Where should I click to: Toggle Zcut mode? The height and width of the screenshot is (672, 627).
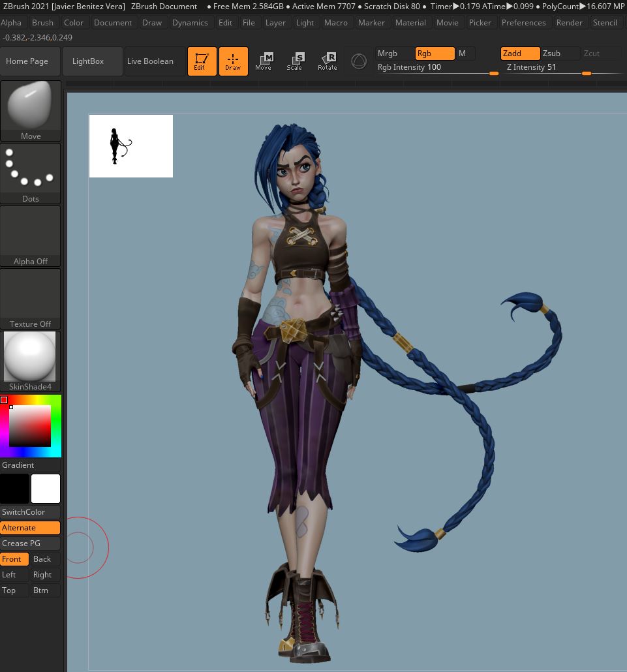click(600, 53)
